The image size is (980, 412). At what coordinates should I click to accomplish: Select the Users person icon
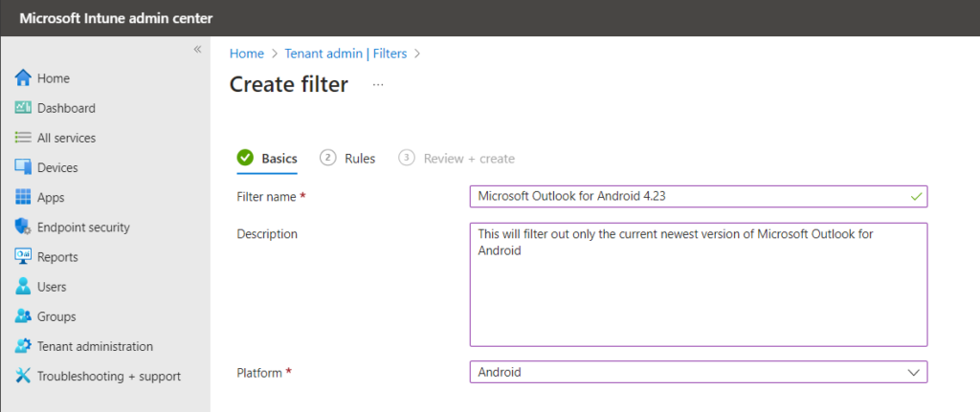(23, 287)
